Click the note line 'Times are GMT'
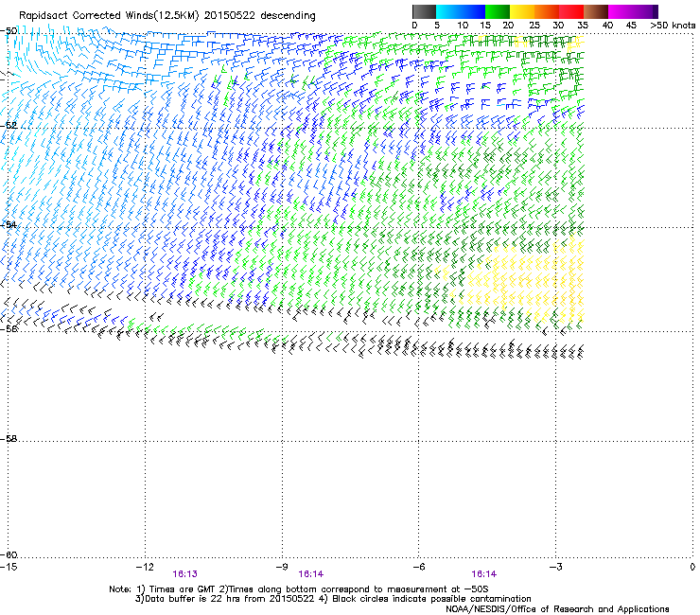The height and width of the screenshot is (615, 700). click(x=183, y=589)
